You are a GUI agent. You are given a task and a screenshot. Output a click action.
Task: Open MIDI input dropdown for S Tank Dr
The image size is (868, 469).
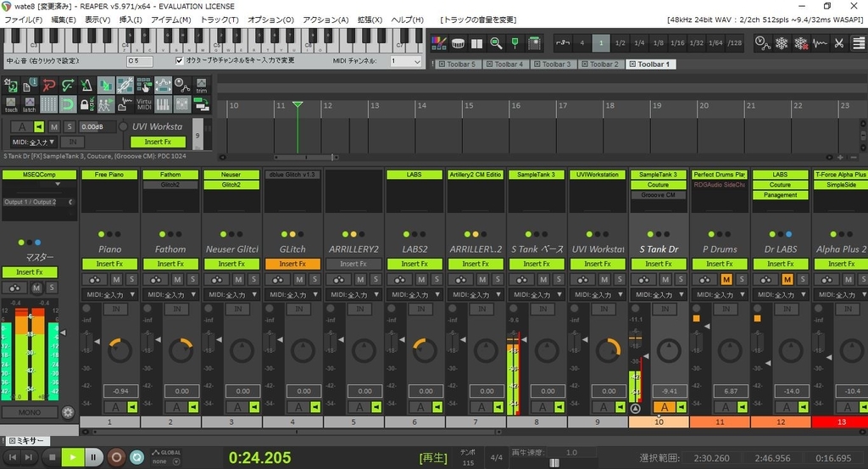[659, 294]
